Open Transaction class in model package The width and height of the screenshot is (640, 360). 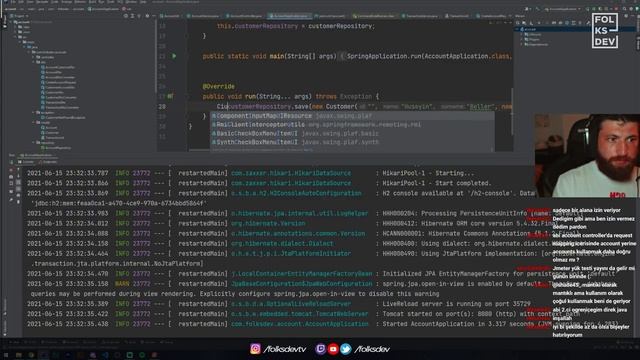(53, 138)
